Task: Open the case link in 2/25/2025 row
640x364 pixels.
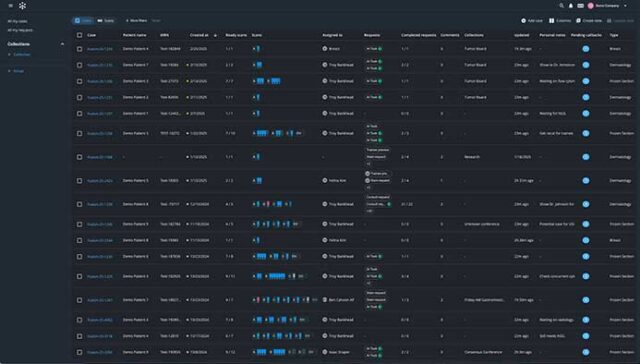Action: pyautogui.click(x=100, y=49)
